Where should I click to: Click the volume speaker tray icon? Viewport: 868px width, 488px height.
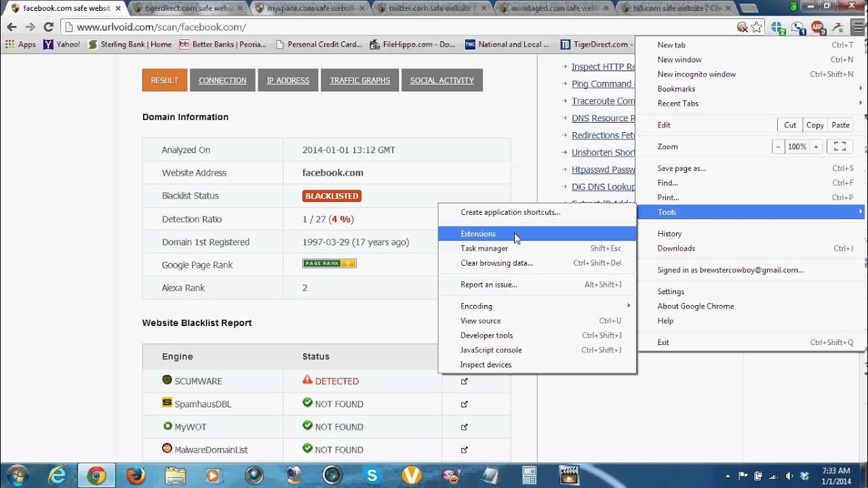pyautogui.click(x=789, y=475)
